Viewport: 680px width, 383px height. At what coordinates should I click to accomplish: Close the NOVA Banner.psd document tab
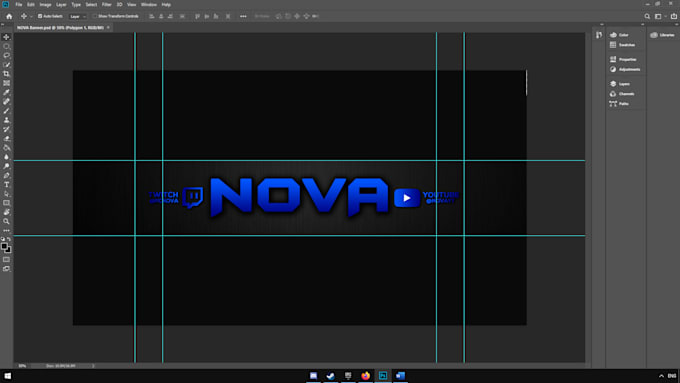pos(108,27)
